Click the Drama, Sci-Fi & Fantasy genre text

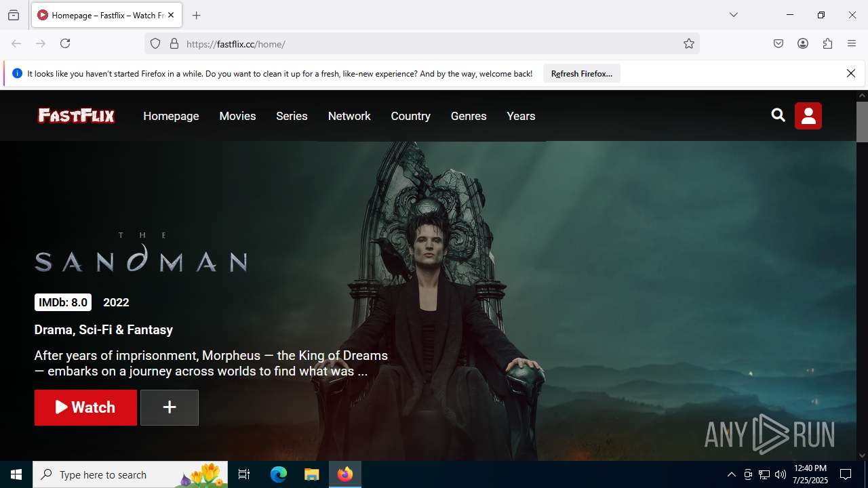(104, 329)
